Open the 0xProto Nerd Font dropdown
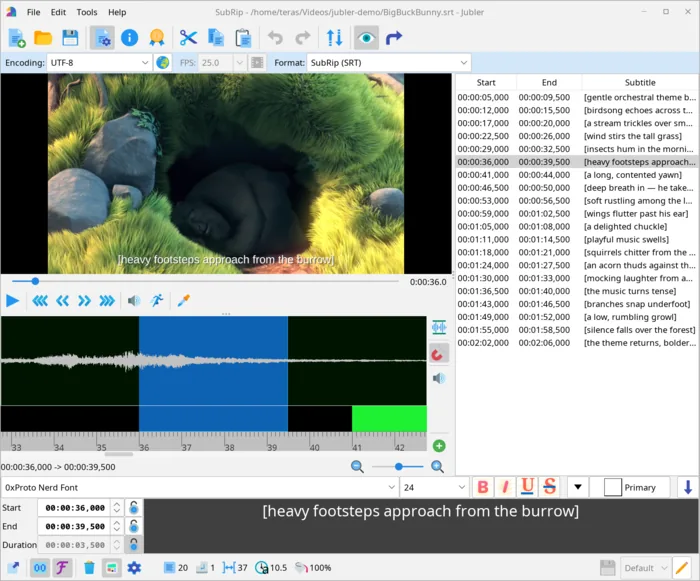The height and width of the screenshot is (581, 700). click(x=200, y=487)
